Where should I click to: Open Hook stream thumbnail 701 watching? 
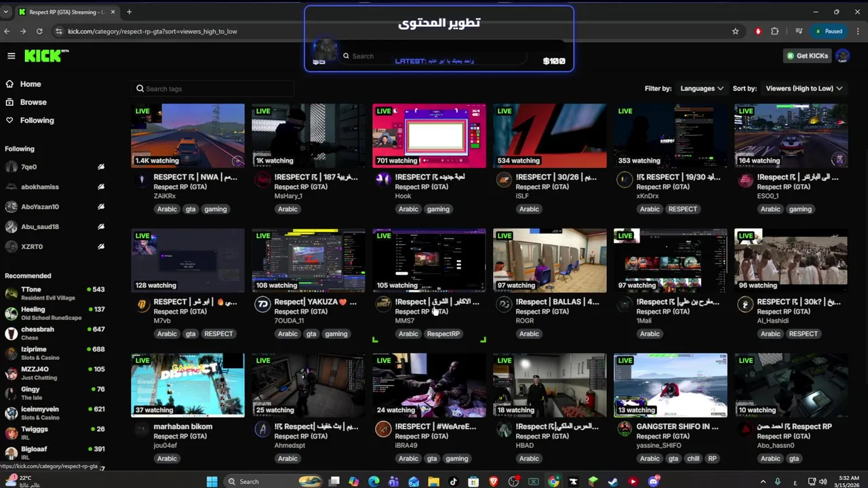(429, 136)
